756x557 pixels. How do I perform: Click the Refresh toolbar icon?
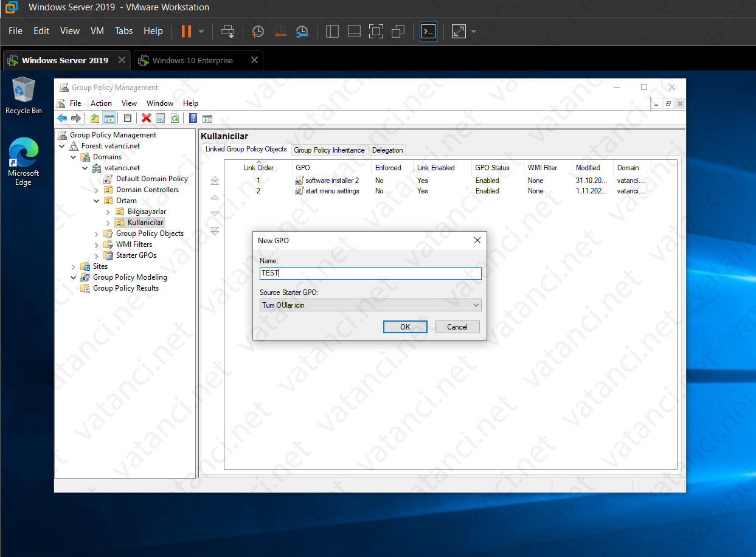(x=175, y=117)
